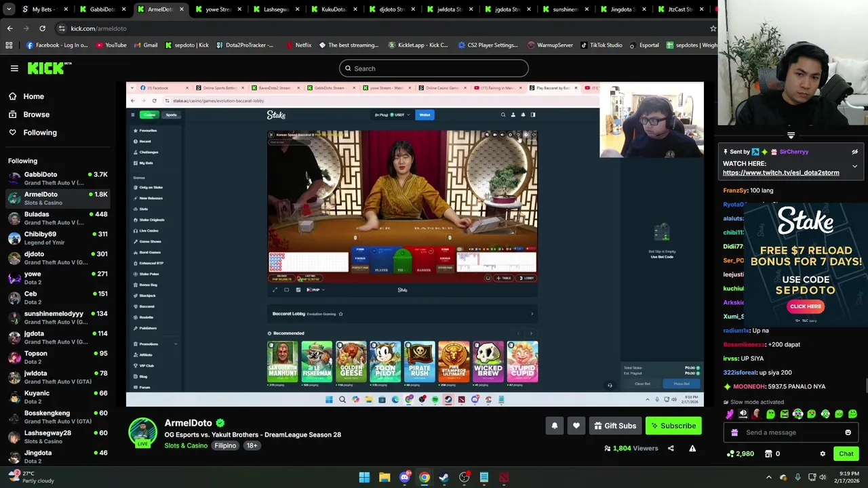The image size is (868, 488).
Task: Open the browser apps grid icon
Action: tap(9, 45)
